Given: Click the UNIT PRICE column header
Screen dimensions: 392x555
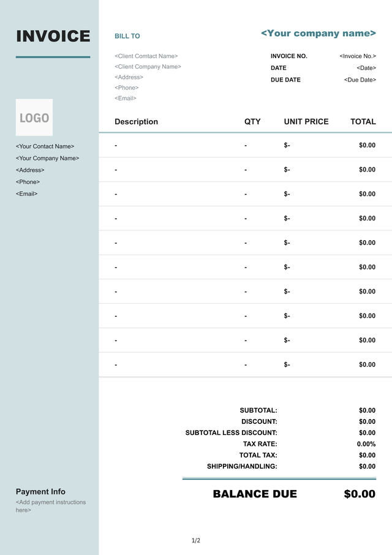Looking at the screenshot, I should point(306,122).
